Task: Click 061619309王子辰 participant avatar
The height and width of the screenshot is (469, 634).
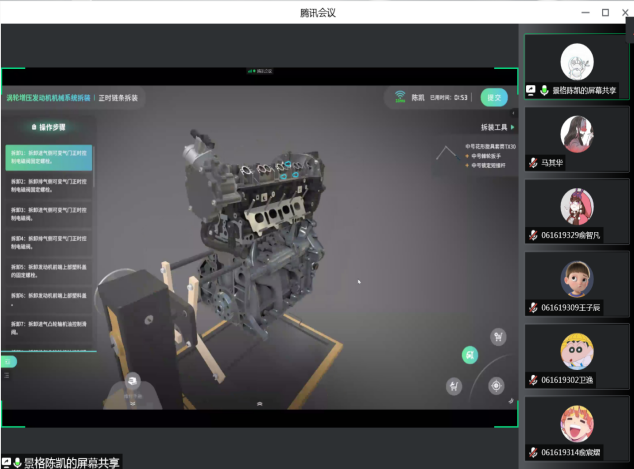Action: tap(577, 279)
